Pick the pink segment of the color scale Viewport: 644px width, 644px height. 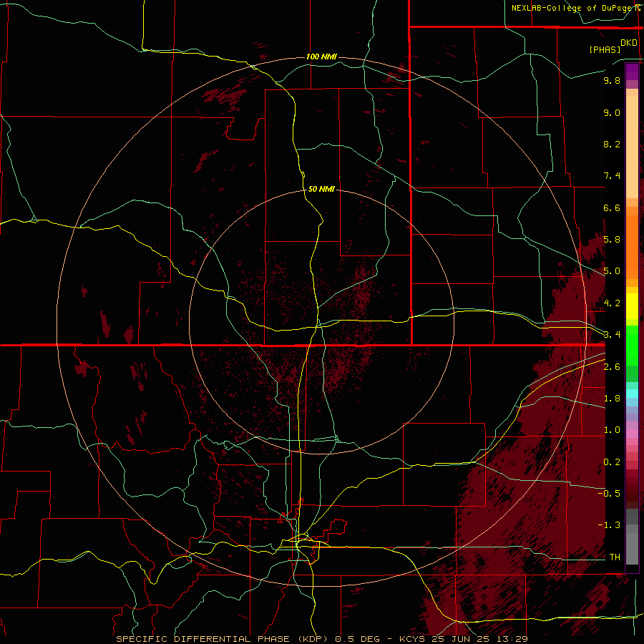(632, 434)
